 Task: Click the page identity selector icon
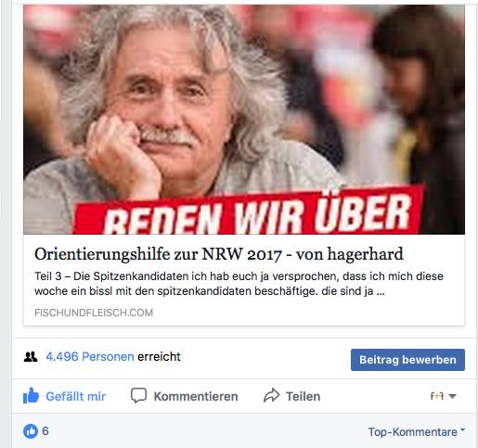(x=437, y=396)
